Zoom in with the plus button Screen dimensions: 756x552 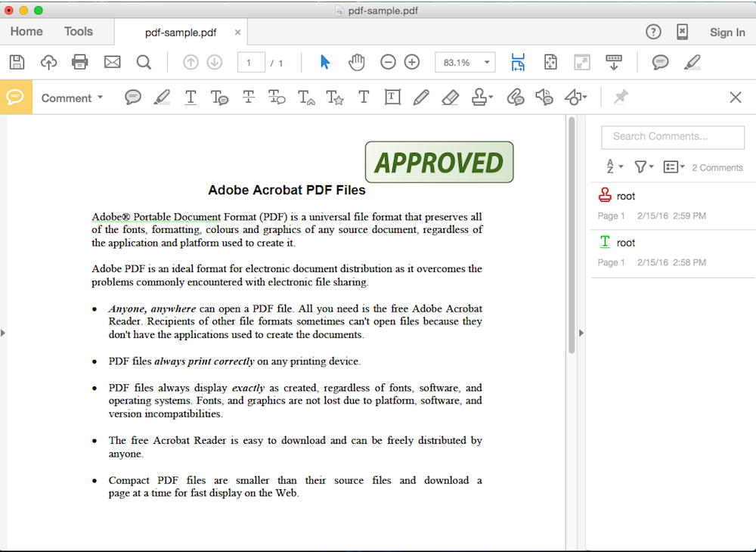412,62
